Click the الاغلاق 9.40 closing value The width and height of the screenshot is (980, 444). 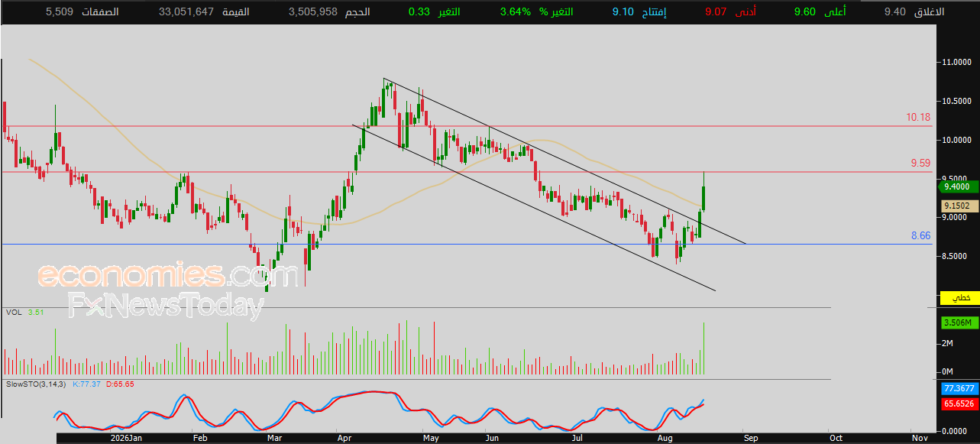click(x=914, y=11)
